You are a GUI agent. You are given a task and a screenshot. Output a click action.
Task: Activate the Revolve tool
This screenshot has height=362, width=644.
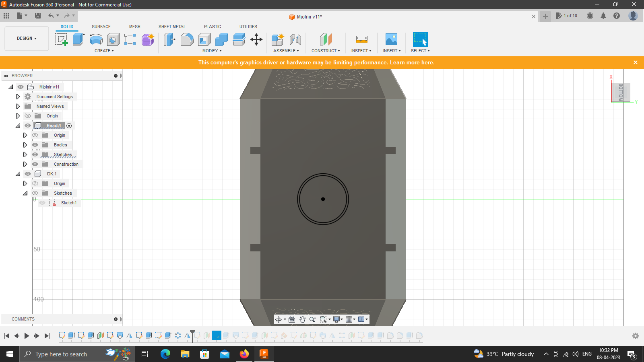96,39
